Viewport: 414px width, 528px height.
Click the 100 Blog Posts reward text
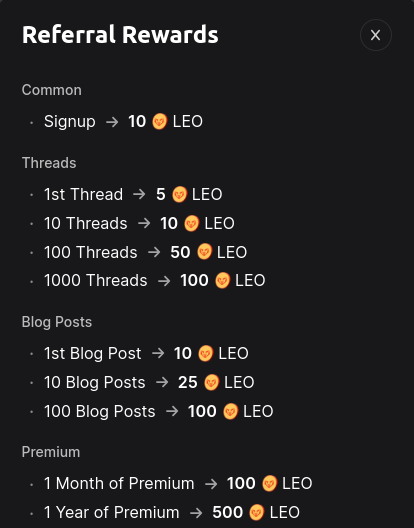[x=100, y=411]
